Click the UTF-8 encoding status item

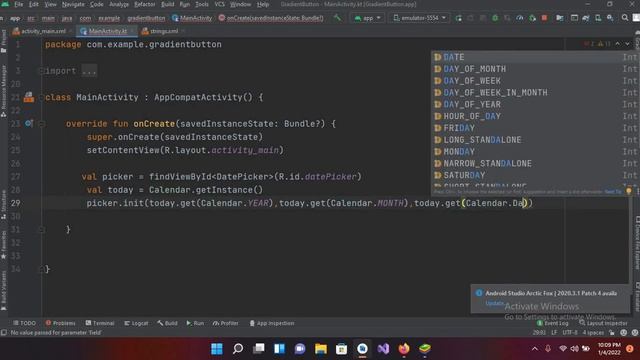pos(570,333)
